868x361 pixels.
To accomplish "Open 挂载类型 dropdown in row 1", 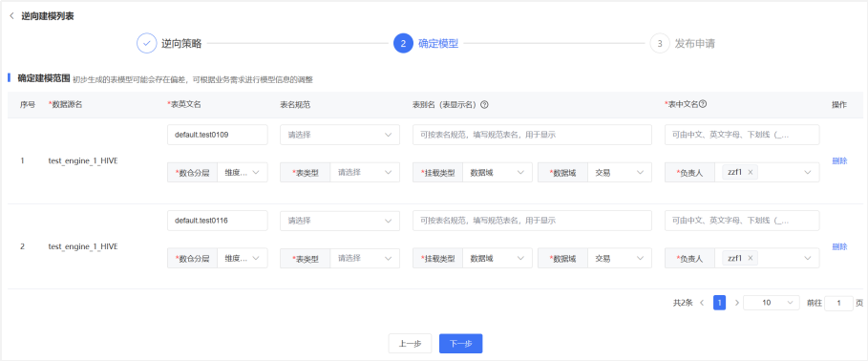I will pos(498,172).
